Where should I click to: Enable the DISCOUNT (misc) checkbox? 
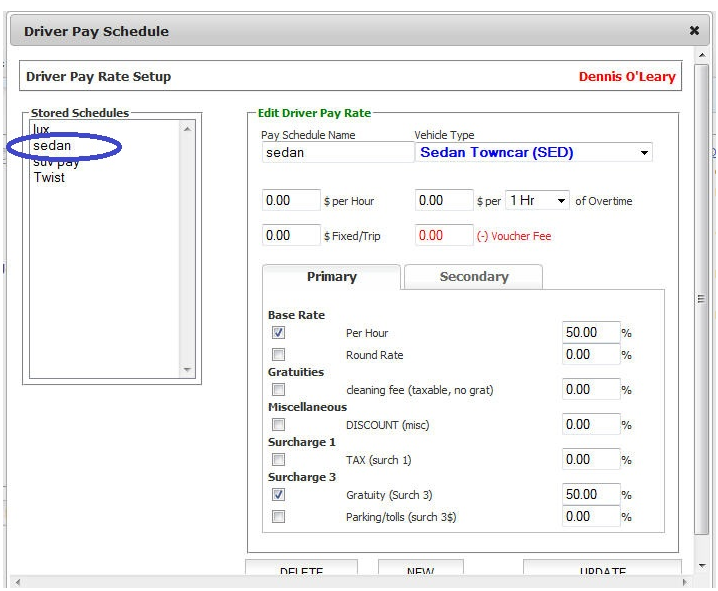tap(279, 425)
